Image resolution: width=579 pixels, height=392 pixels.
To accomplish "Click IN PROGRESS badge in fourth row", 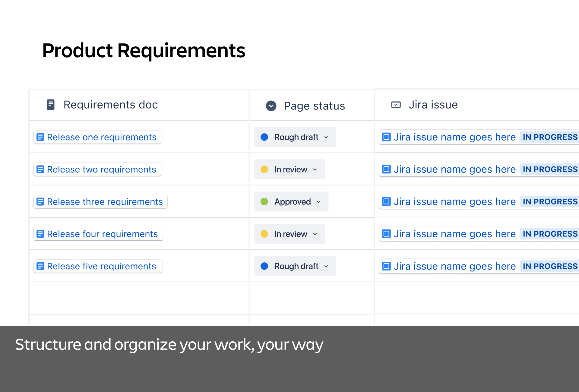I will pyautogui.click(x=550, y=234).
